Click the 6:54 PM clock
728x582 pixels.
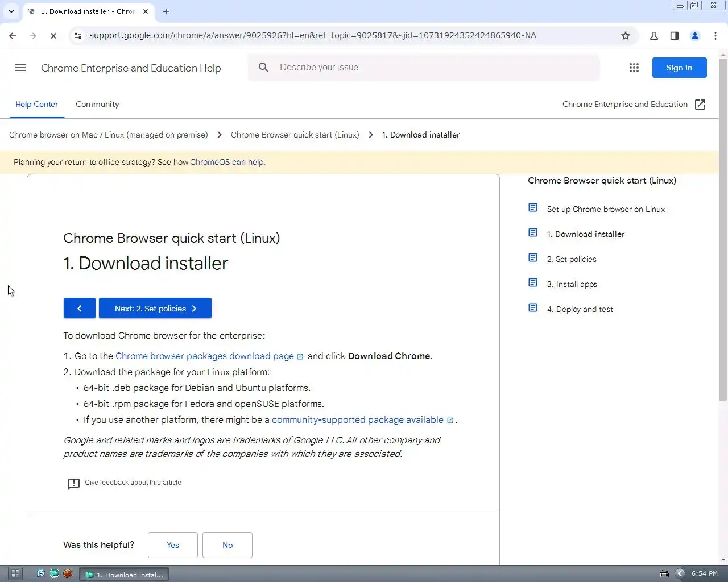point(704,573)
